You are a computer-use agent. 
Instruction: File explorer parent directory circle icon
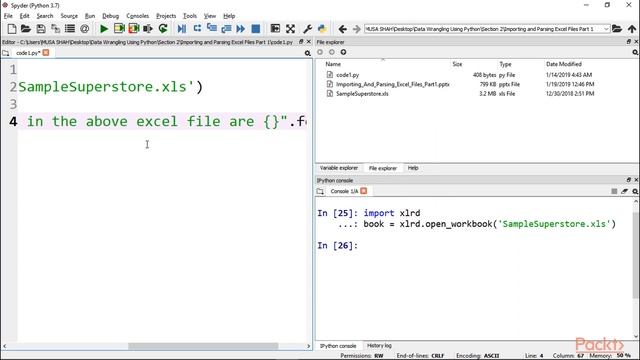(x=343, y=52)
